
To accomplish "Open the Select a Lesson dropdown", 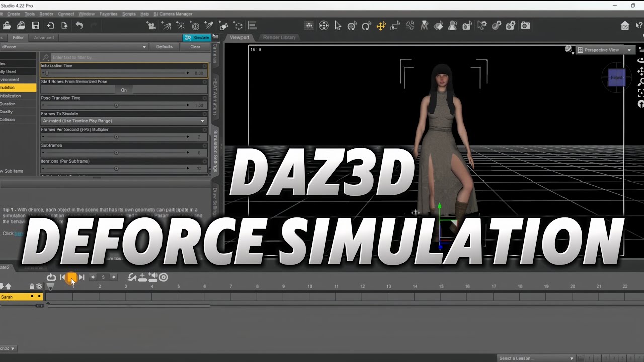I will [535, 358].
